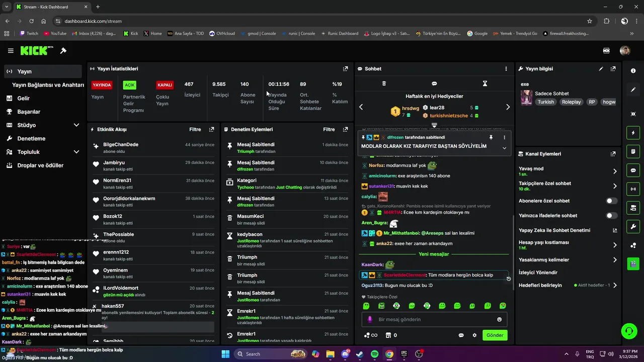Pop out the Yayın bilgisi panel
Screen dimensions: 644x362
(x=613, y=69)
